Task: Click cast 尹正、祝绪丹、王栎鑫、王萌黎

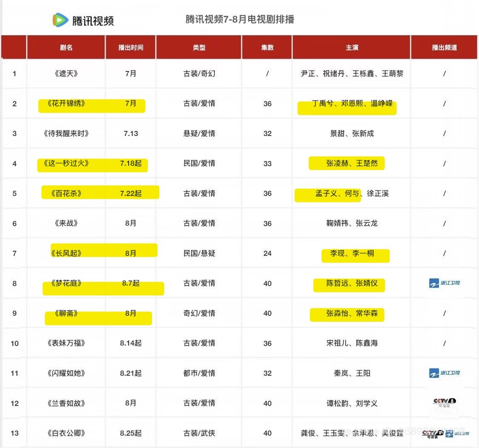Action: [x=352, y=74]
